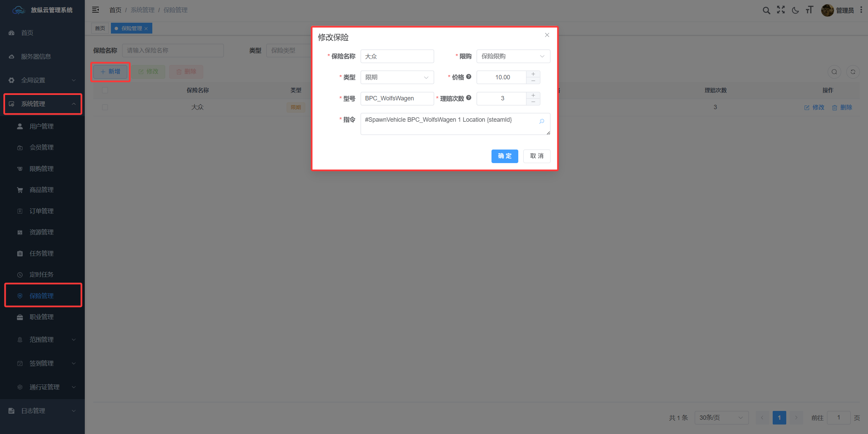Click the 指令 command text area
868x434 pixels.
[x=455, y=124]
